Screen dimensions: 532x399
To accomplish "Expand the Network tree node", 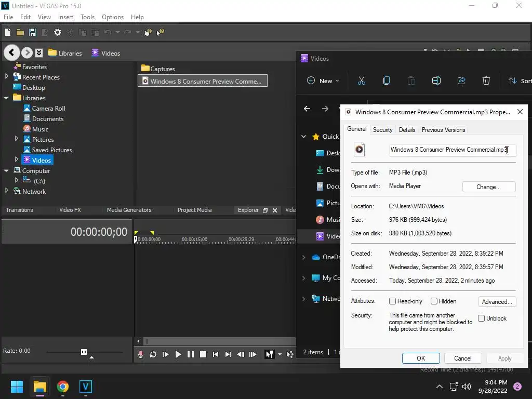I will click(x=6, y=191).
